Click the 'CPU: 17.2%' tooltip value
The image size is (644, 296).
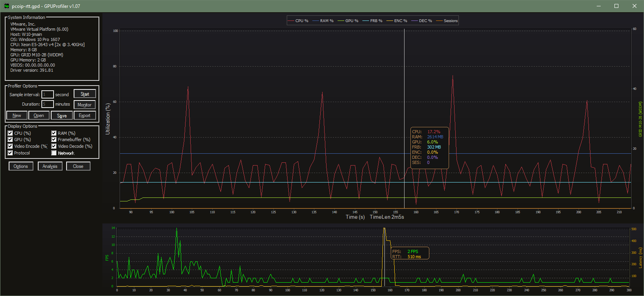pos(426,132)
